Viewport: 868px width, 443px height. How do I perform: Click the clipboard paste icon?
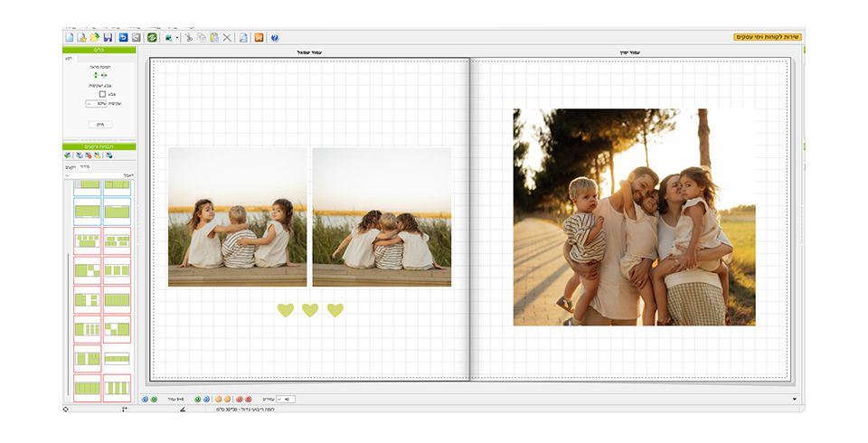tap(214, 38)
